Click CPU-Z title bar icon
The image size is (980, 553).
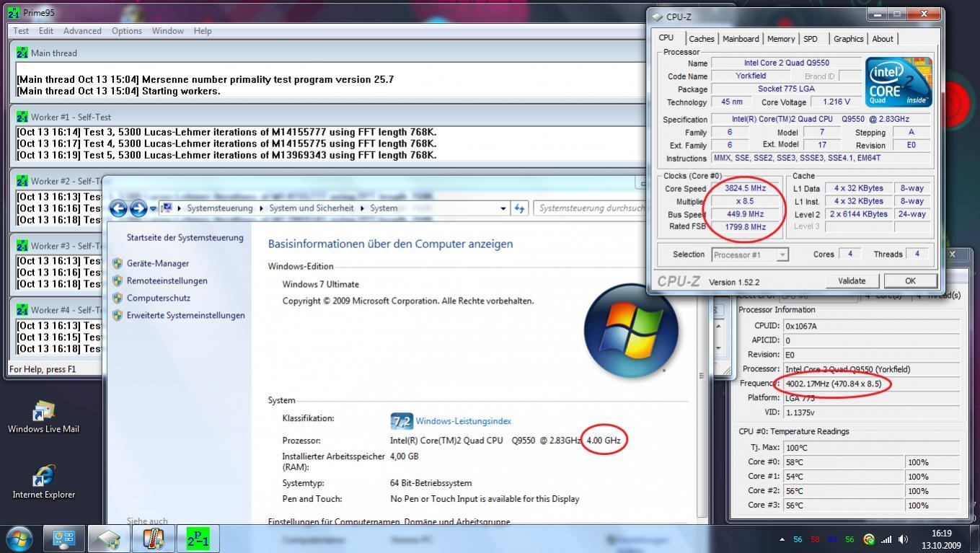point(656,17)
